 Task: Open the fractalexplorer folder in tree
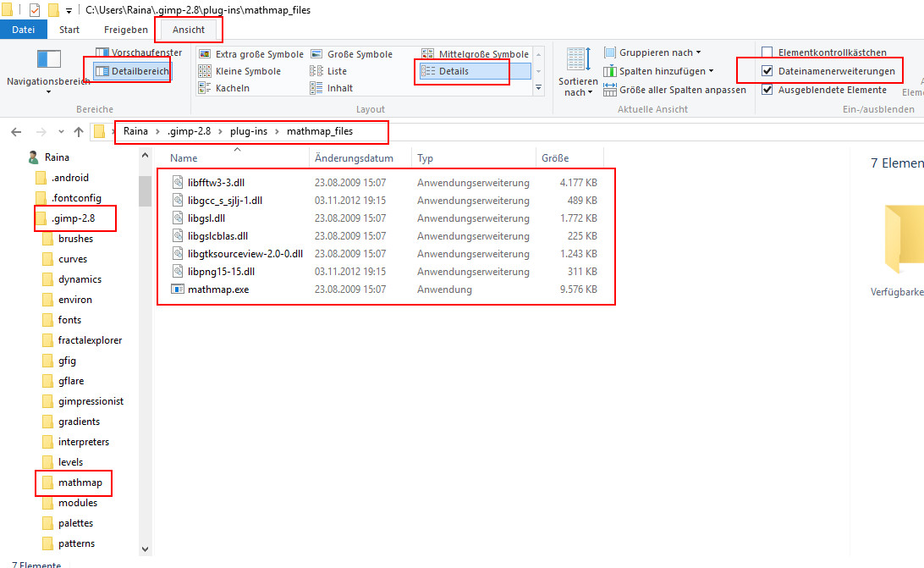90,340
